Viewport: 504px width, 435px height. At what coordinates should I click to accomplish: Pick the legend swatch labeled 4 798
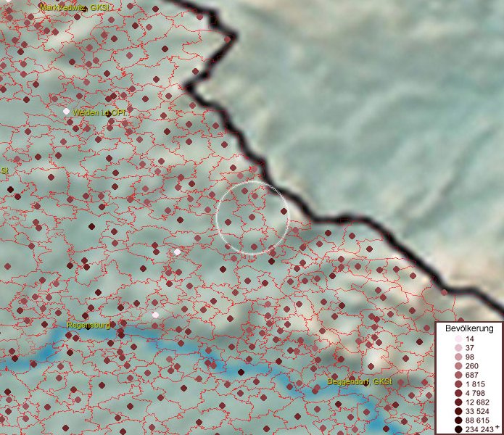[458, 393]
